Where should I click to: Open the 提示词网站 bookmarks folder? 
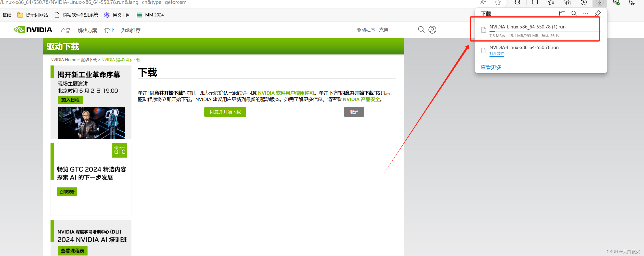point(33,15)
